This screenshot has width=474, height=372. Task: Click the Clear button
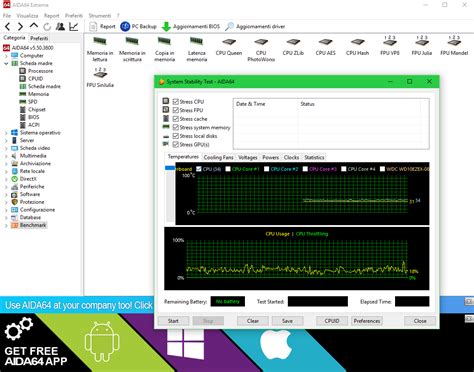pos(253,321)
